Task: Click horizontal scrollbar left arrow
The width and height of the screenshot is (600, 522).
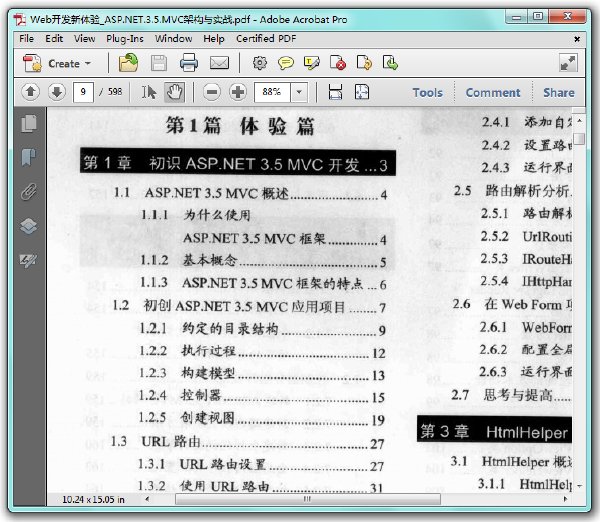Action: tap(148, 499)
